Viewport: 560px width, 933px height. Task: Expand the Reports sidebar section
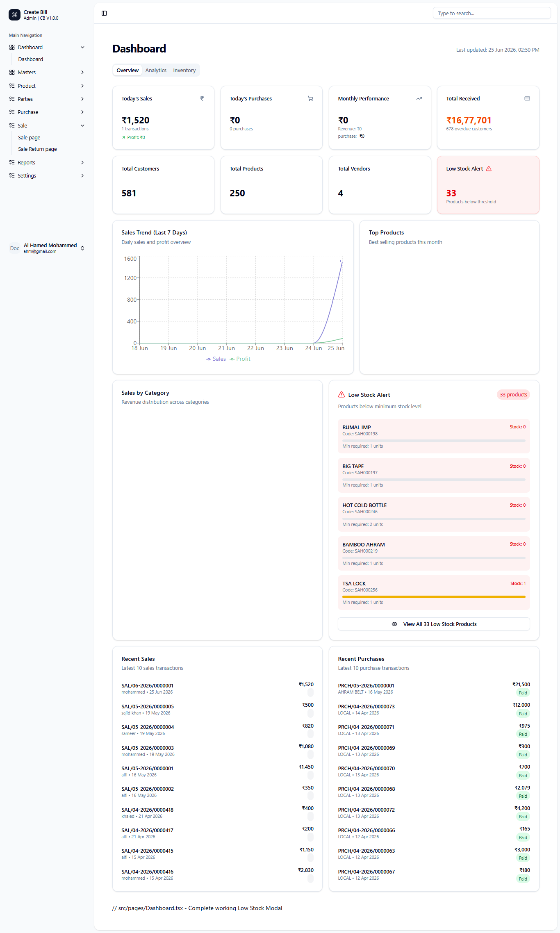coord(82,162)
